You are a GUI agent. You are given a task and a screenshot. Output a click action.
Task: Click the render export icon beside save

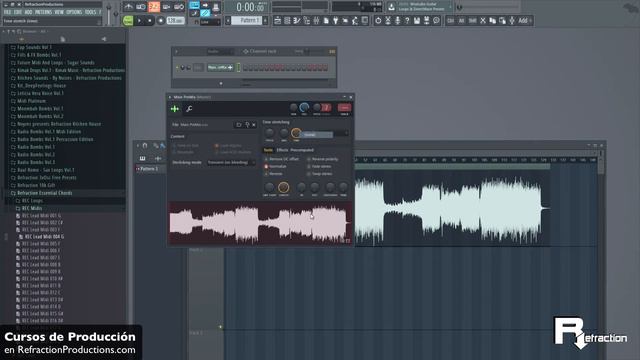point(427,20)
